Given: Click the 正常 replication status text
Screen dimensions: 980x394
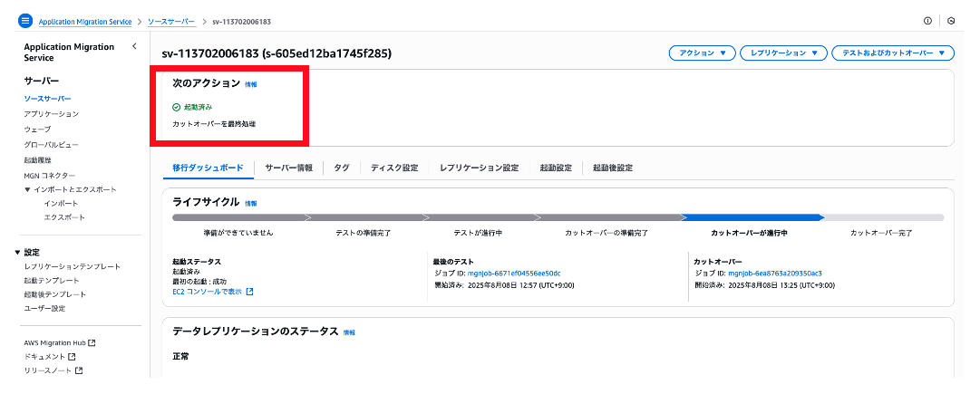Looking at the screenshot, I should tap(180, 357).
